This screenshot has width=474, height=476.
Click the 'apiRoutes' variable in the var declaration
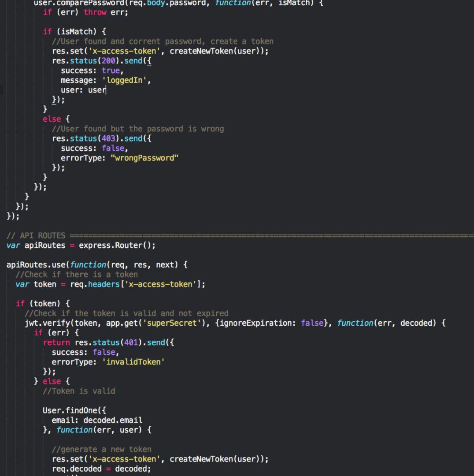(45, 245)
